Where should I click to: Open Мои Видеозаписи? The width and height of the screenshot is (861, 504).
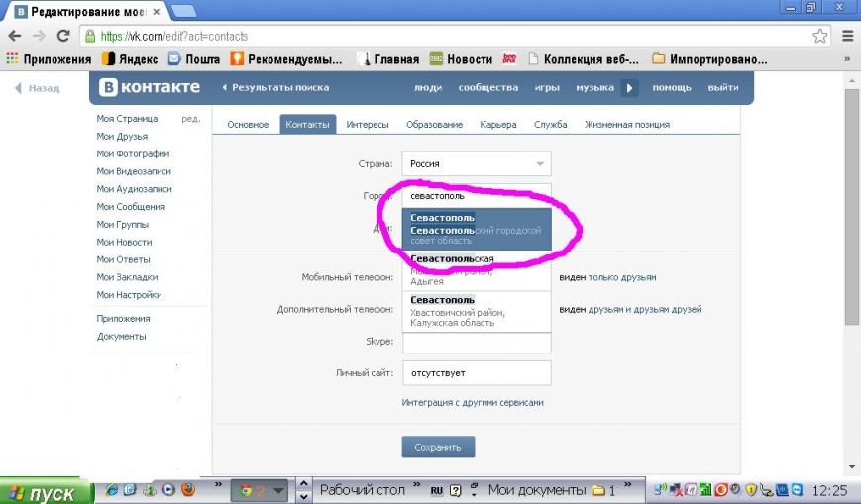point(134,171)
